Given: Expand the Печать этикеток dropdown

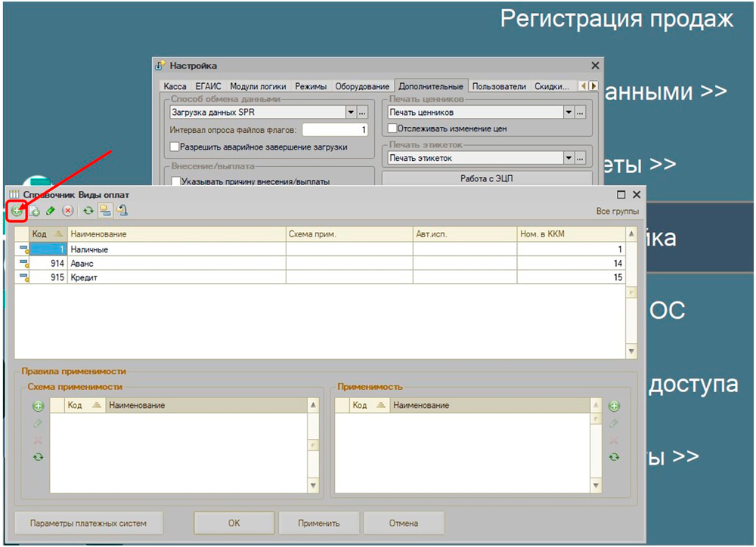Looking at the screenshot, I should point(568,159).
